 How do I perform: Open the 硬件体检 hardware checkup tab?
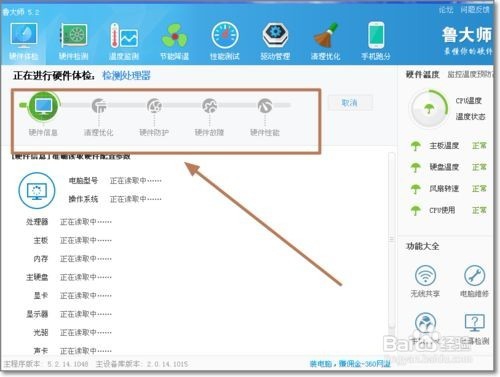[24, 41]
